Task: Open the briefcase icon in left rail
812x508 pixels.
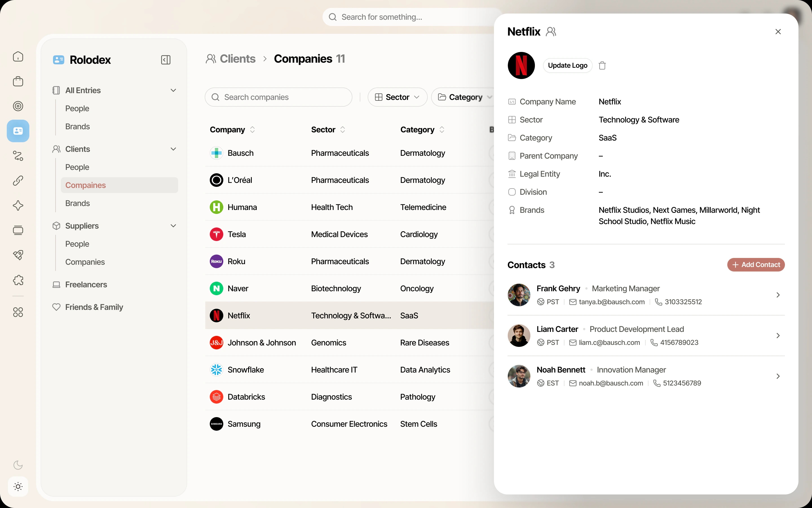Action: click(18, 81)
